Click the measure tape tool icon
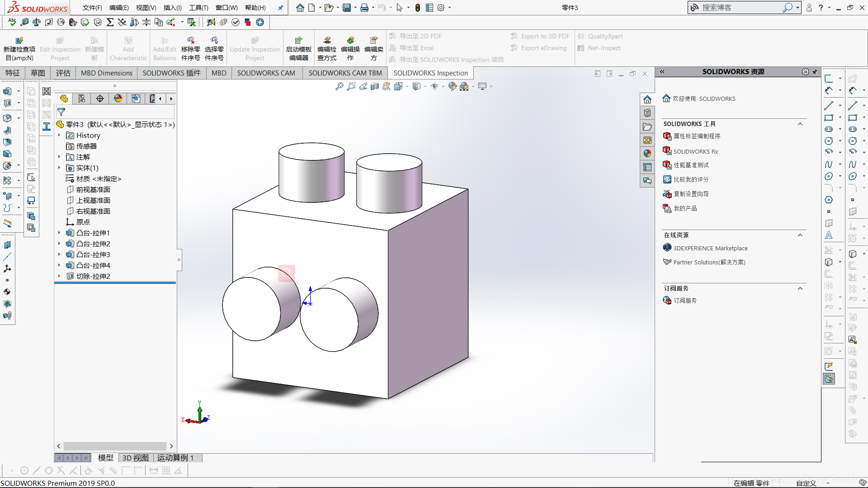 [x=8, y=223]
